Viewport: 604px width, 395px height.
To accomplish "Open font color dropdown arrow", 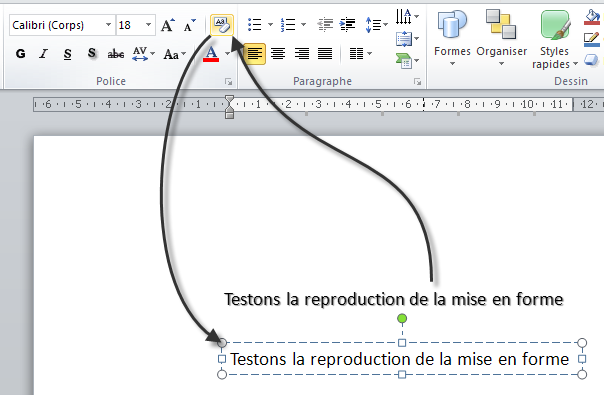I will point(227,54).
